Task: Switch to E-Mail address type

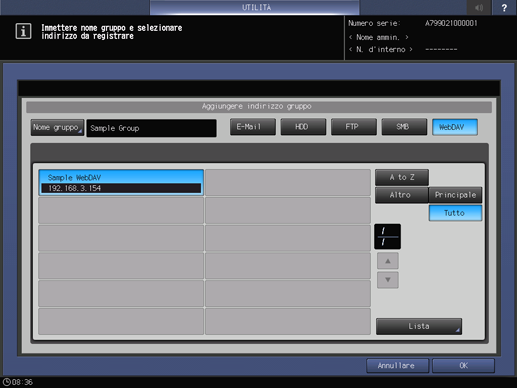Action: (x=253, y=127)
